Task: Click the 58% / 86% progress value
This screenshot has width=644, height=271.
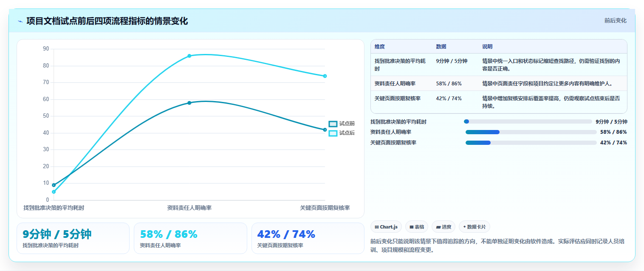Action: point(613,132)
